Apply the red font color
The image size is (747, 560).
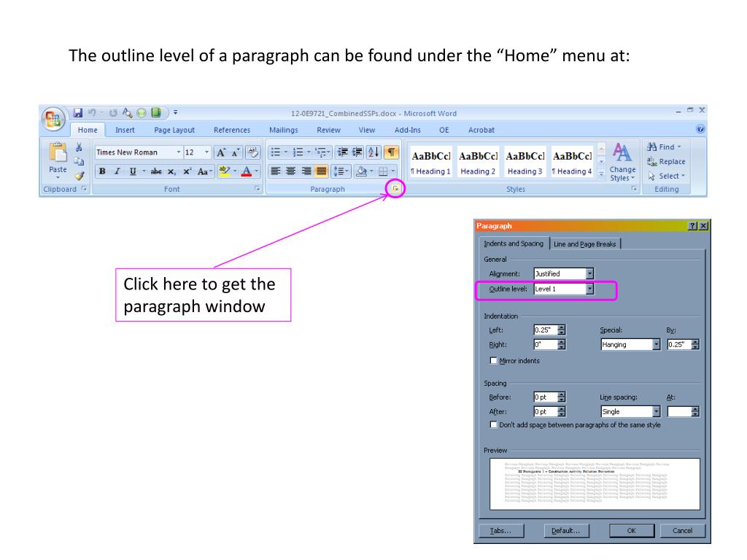coord(247,171)
